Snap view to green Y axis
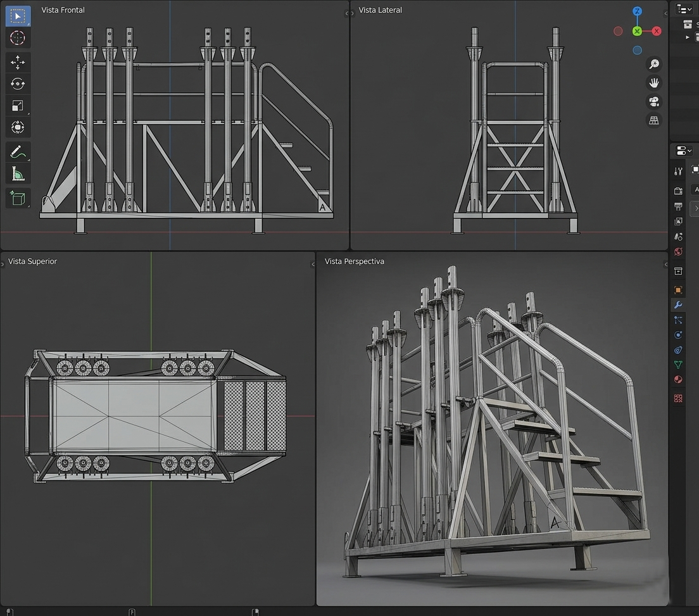The height and width of the screenshot is (616, 699). (638, 31)
